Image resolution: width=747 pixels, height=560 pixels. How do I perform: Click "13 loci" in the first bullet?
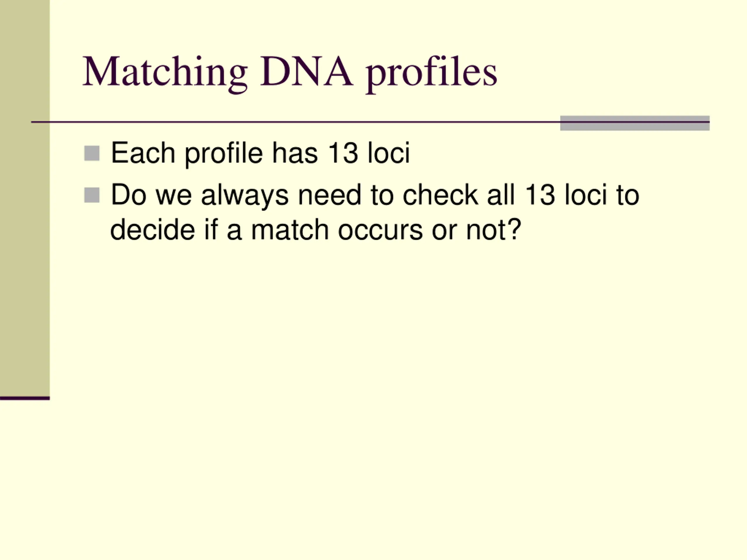(369, 153)
